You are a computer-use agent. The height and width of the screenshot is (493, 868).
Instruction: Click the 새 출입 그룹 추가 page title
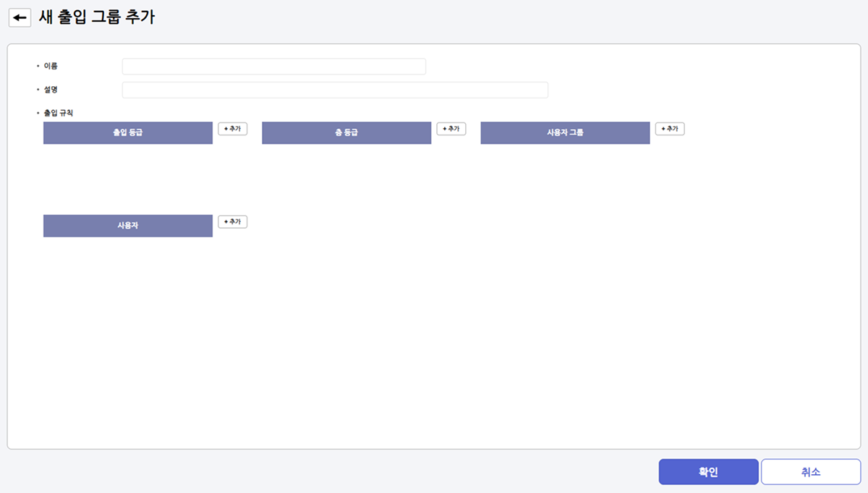point(96,18)
